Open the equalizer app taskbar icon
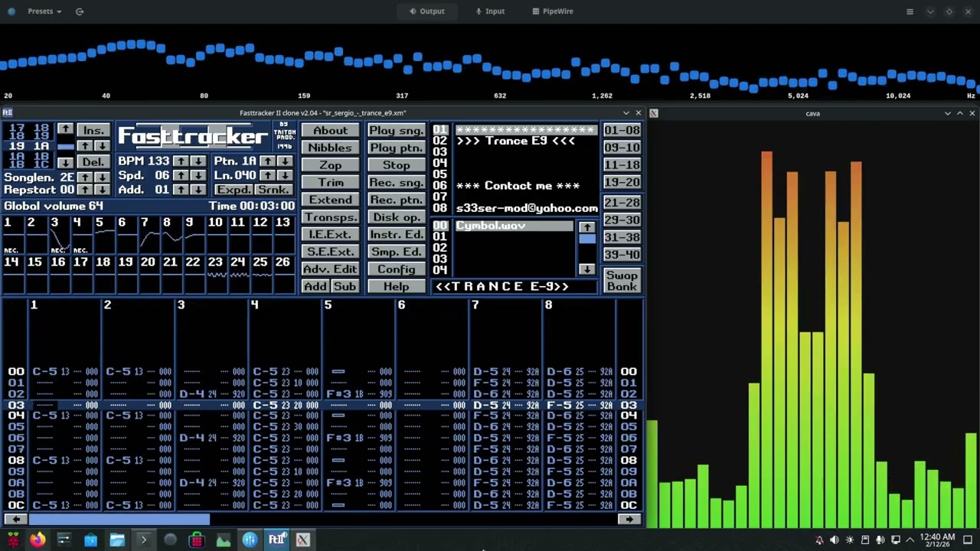980x551 pixels. click(250, 540)
